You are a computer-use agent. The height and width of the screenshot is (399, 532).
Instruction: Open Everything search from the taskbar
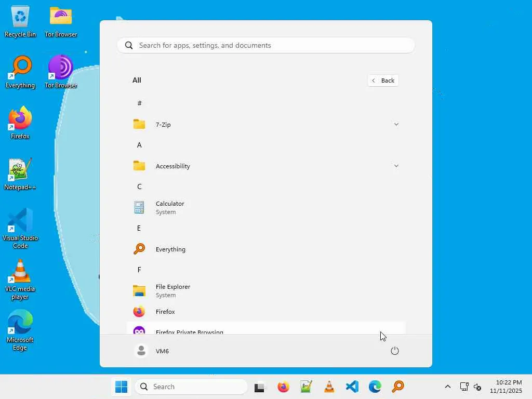tap(398, 387)
